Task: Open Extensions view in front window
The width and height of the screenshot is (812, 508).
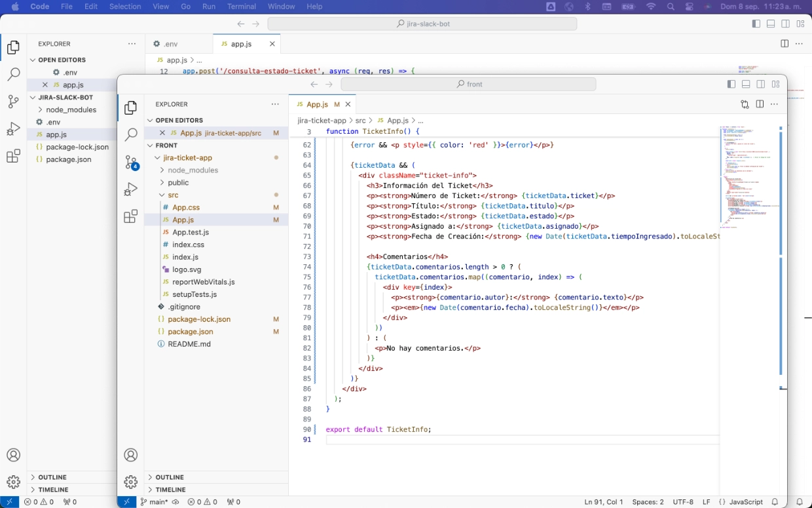Action: [x=131, y=217]
